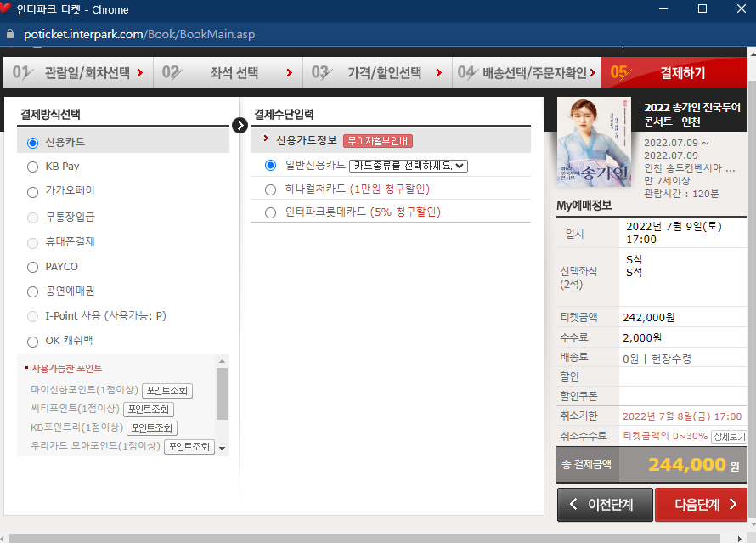This screenshot has width=756, height=543.
Task: Click the up arrow of points list scrollbar
Action: (223, 361)
